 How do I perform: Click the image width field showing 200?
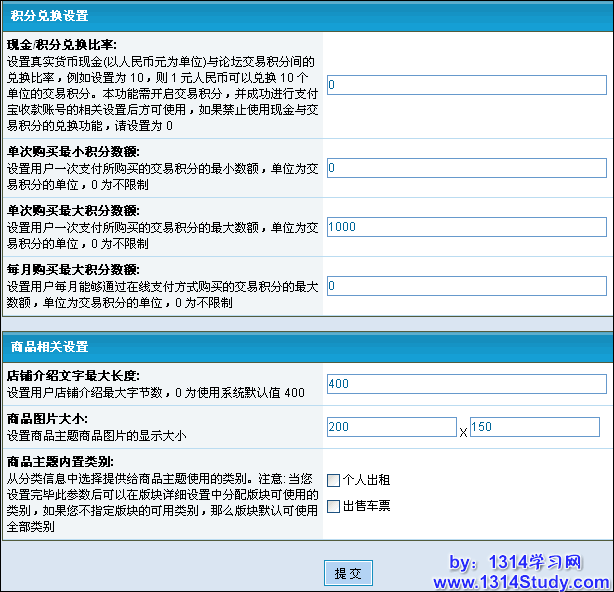point(391,427)
